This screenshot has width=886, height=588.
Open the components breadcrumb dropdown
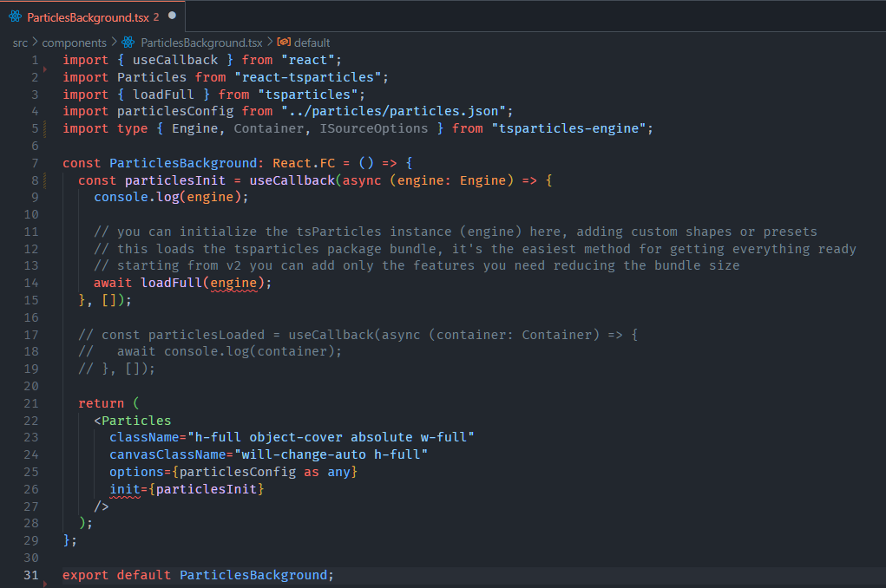[75, 42]
